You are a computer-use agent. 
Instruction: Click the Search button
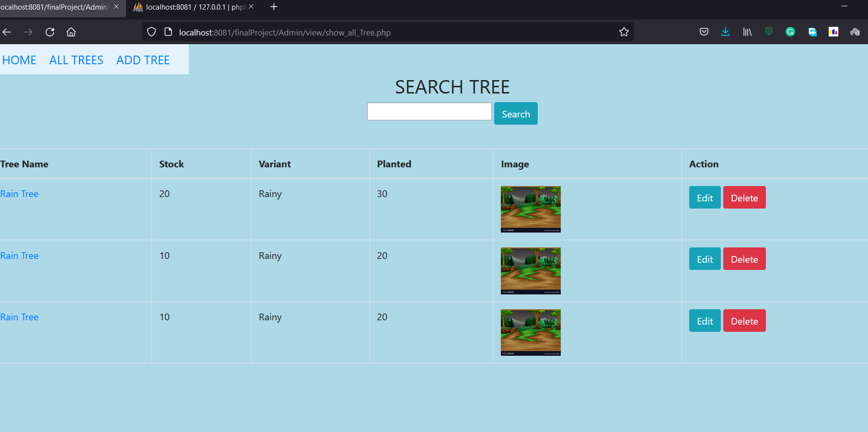(516, 113)
